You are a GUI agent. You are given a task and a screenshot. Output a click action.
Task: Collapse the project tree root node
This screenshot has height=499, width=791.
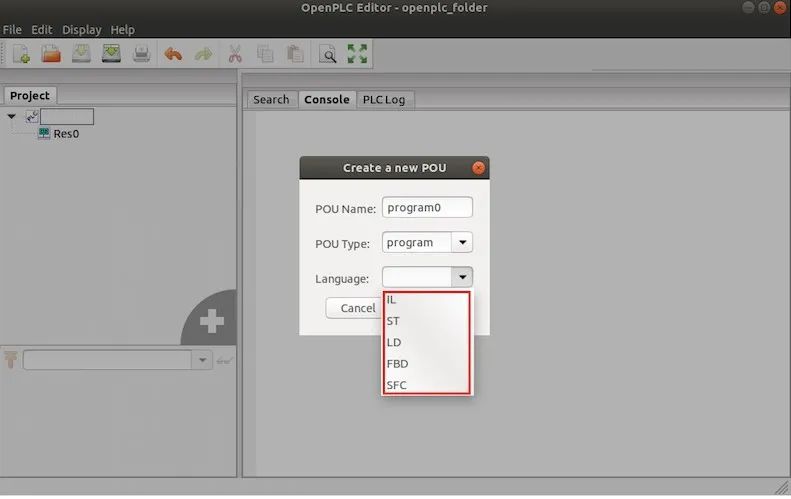click(12, 117)
